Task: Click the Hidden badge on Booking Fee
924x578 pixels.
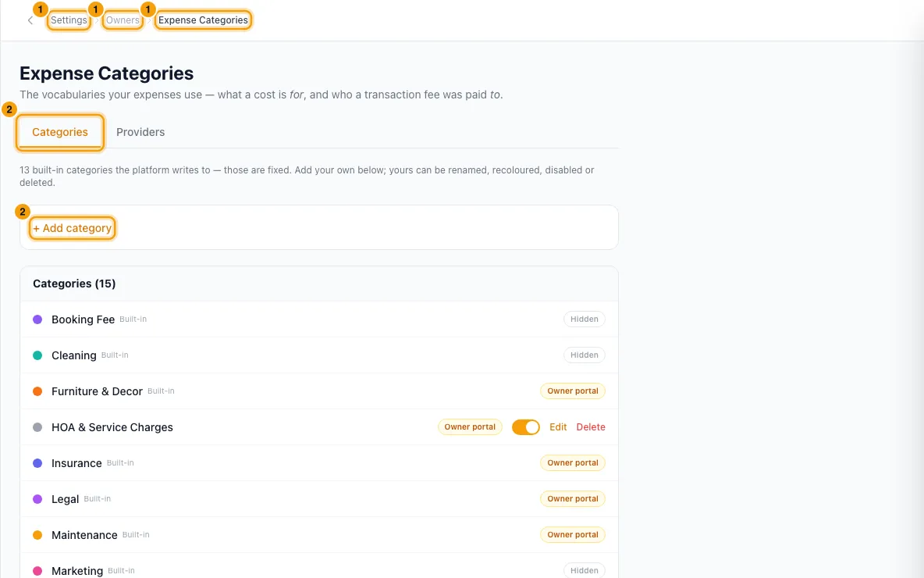Action: pos(584,319)
